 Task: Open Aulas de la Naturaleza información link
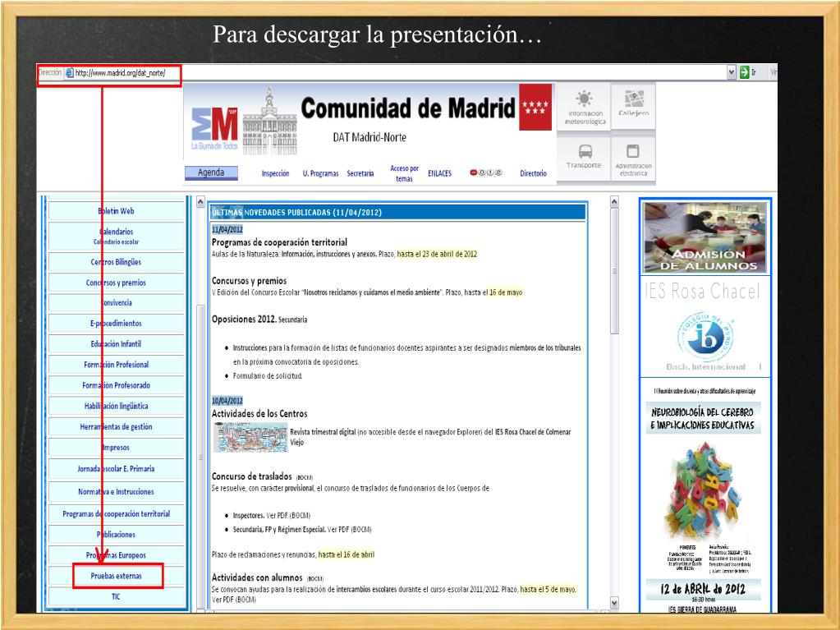329,254
